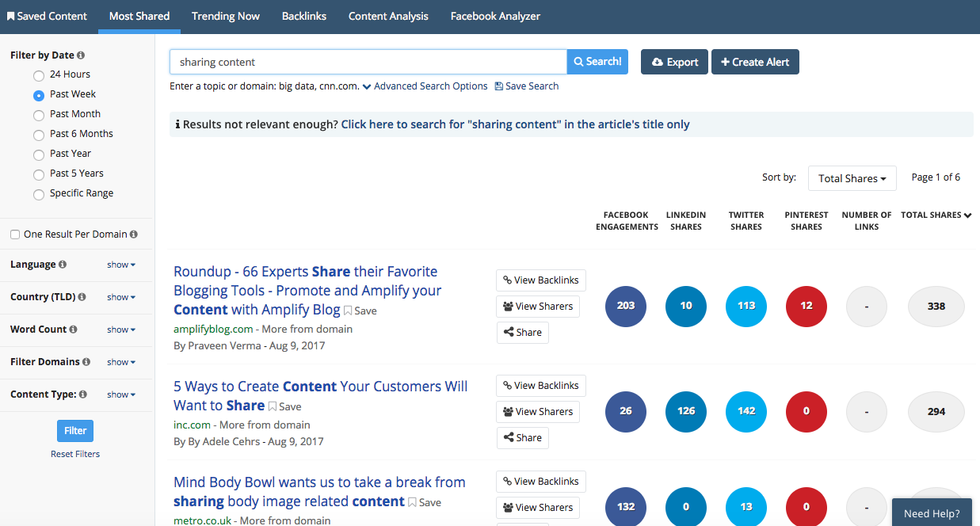Switch to the Trending Now tab
Screen dimensions: 980x526
tap(226, 16)
